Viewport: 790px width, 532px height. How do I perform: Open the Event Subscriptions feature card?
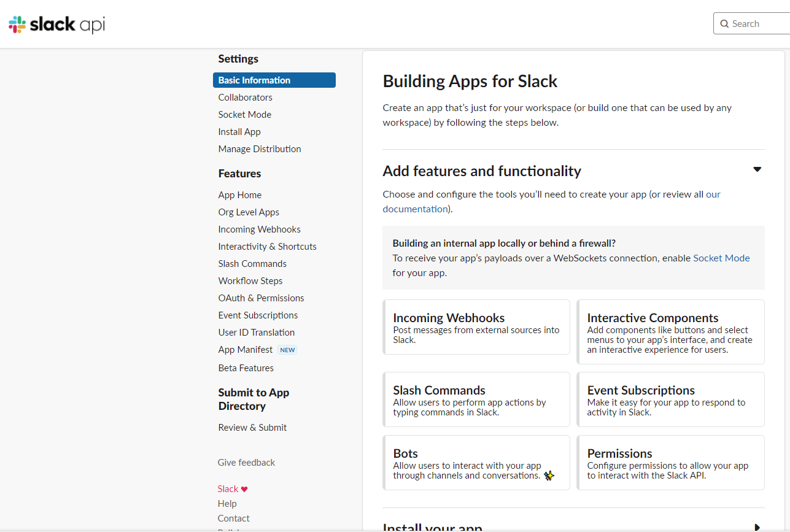click(x=671, y=399)
